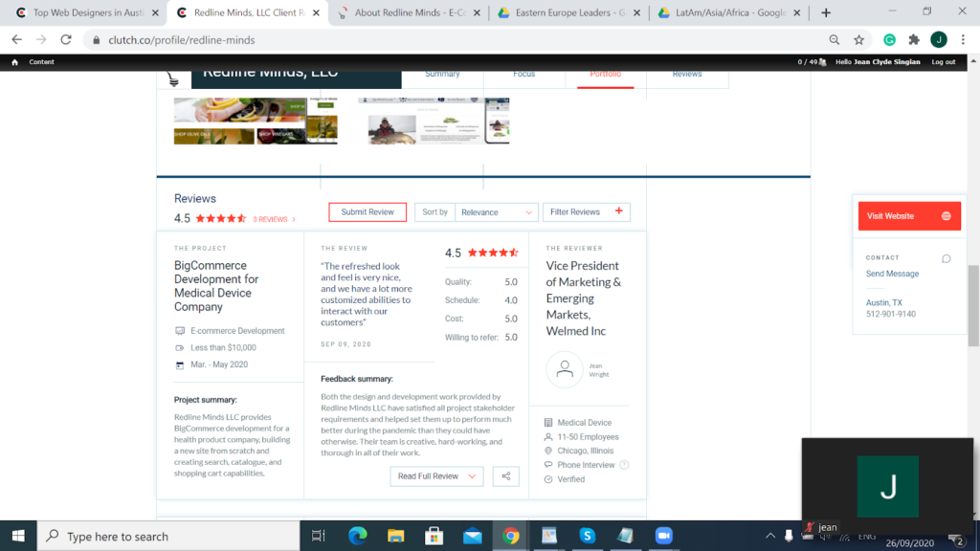The height and width of the screenshot is (551, 980).
Task: Open Mail app from the taskbar
Action: (473, 536)
